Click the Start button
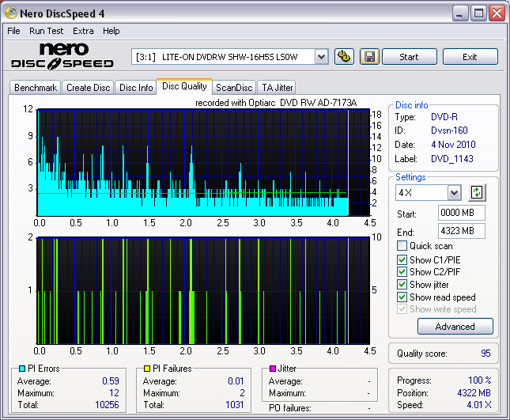This screenshot has width=510, height=420. click(409, 57)
